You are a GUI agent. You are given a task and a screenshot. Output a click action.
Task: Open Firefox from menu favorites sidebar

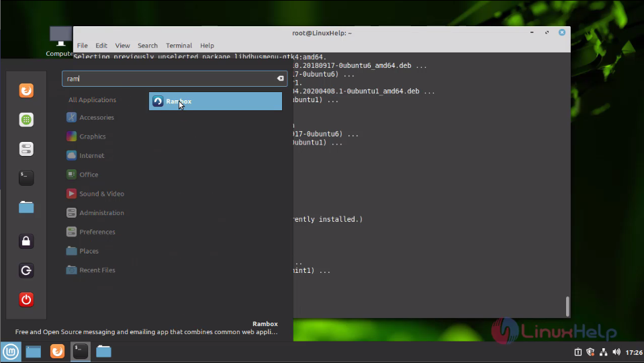[x=26, y=91]
